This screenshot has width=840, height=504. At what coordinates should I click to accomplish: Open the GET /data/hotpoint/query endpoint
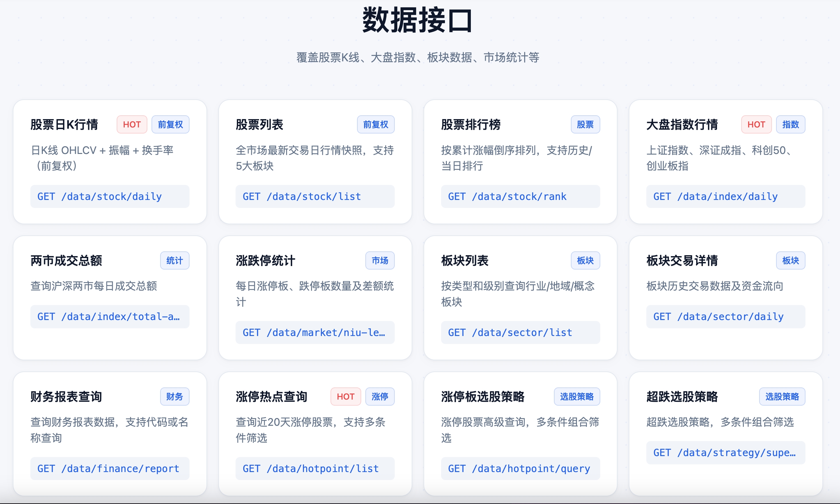520,468
